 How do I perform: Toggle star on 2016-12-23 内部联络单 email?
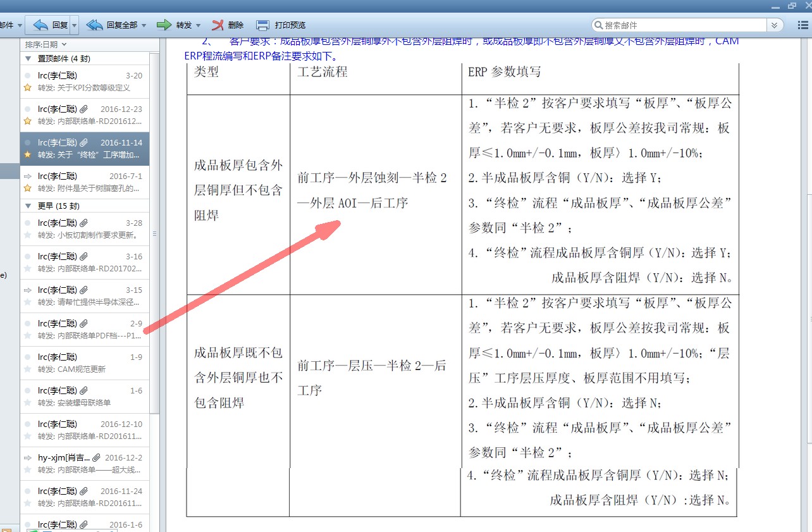(x=27, y=121)
